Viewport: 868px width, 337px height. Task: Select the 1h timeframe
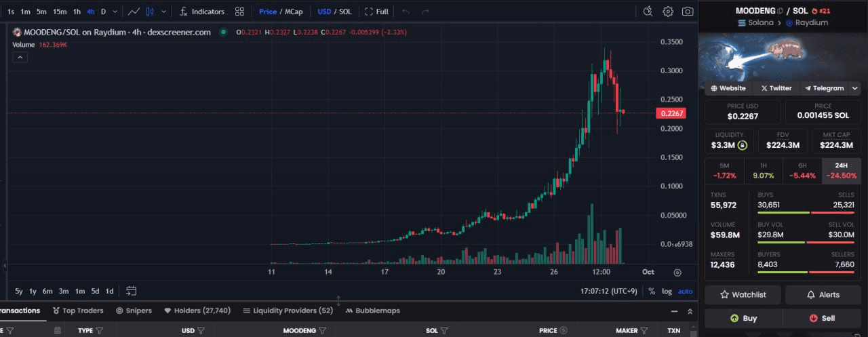(77, 12)
